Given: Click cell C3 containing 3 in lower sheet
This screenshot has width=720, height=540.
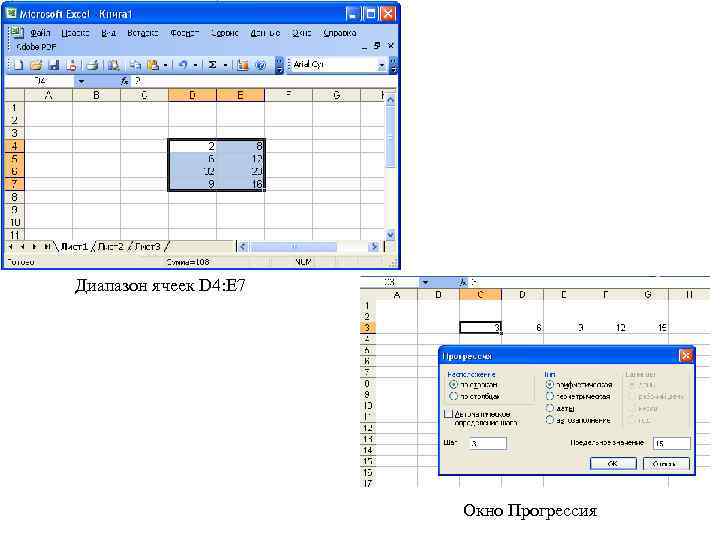Looking at the screenshot, I should tap(480, 327).
